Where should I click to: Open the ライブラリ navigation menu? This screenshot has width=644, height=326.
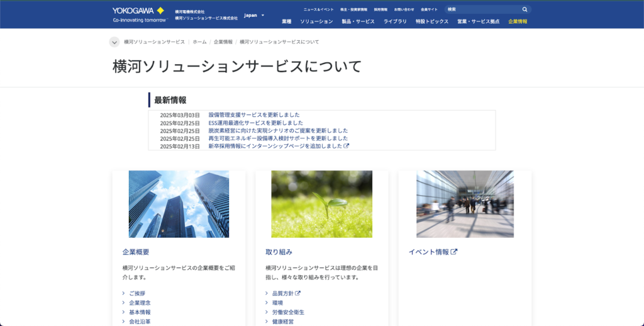pos(395,21)
